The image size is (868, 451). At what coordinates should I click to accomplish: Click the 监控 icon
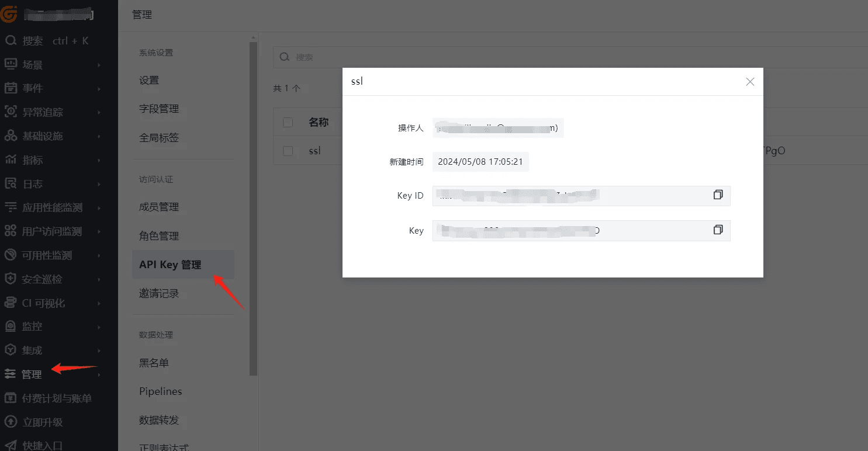(x=11, y=327)
